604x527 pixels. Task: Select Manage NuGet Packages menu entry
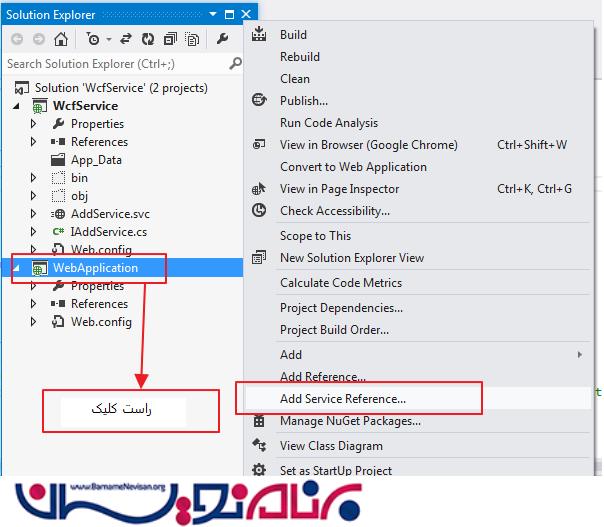(x=350, y=421)
